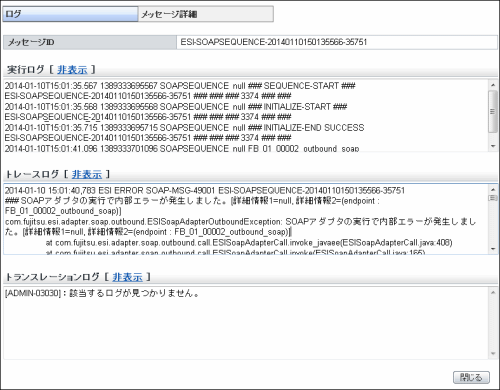This screenshot has width=500, height=390.
Task: Switch to the ログ tab
Action: click(x=70, y=14)
